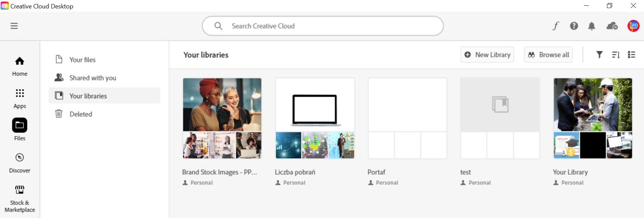Switch to list view
Screen dimensions: 644x218
click(x=632, y=54)
